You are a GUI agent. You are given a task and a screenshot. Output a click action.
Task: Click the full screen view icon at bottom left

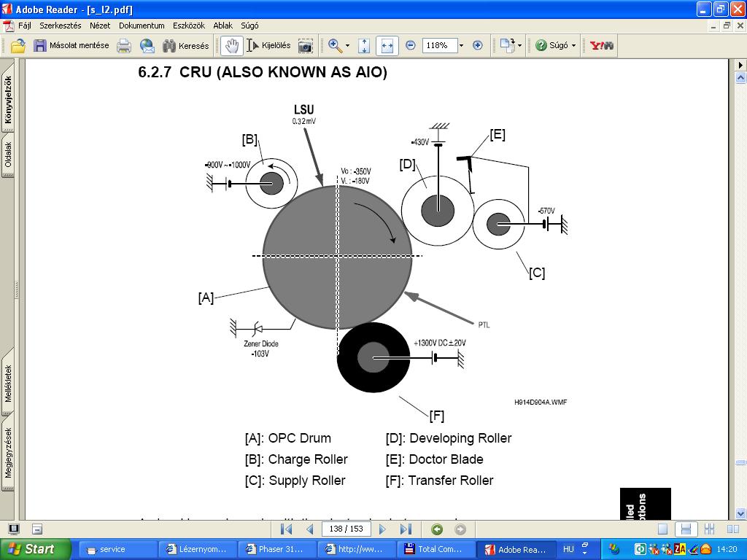[x=14, y=529]
